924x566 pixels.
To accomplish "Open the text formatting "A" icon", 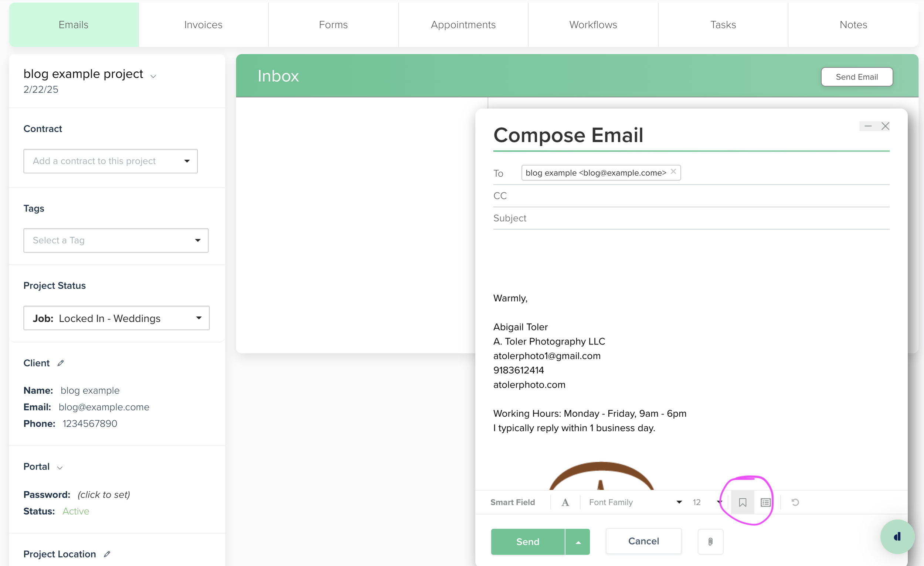I will click(565, 502).
